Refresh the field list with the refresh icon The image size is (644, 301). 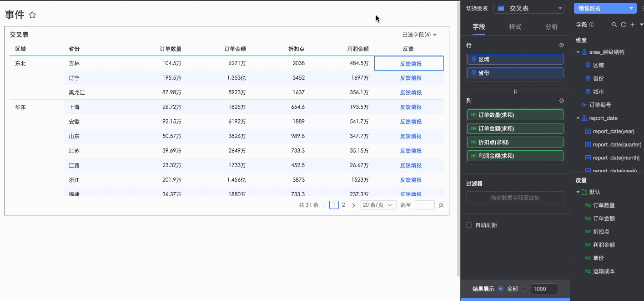point(624,25)
